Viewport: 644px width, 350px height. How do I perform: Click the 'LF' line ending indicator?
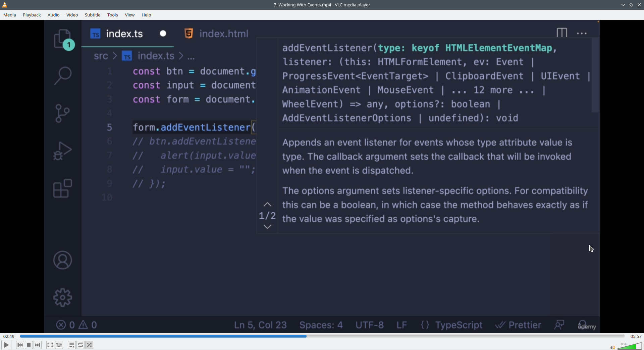(x=402, y=325)
